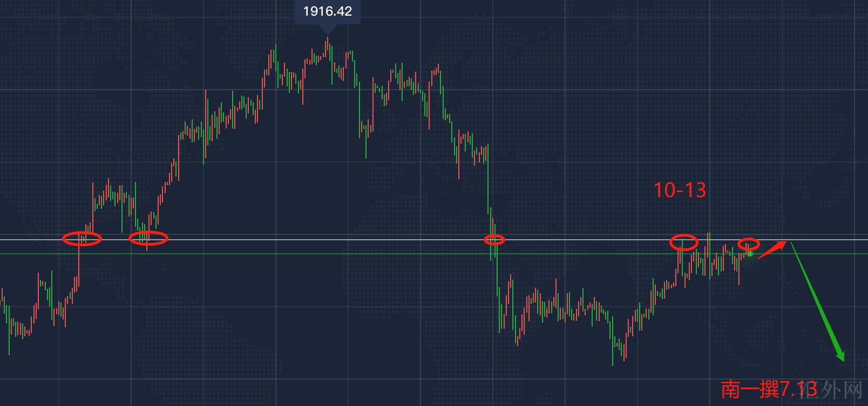Select the thin green horizontal price line
Screen dimensions: 868x406
378,253
